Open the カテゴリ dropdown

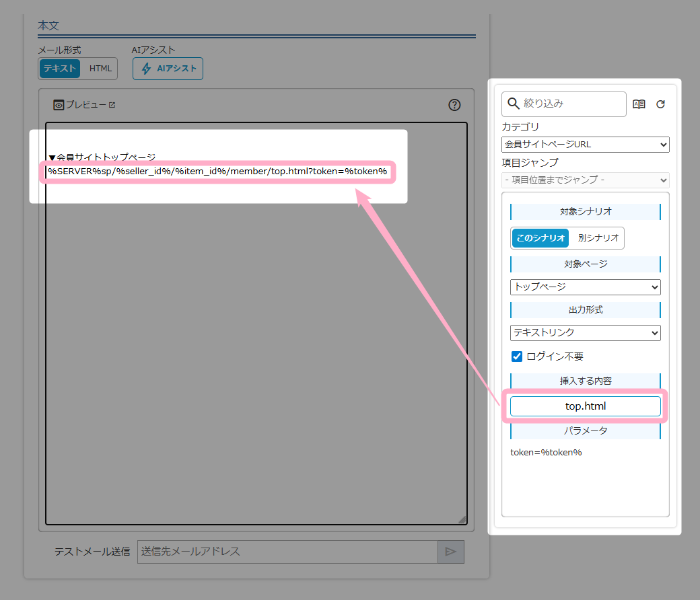(585, 145)
